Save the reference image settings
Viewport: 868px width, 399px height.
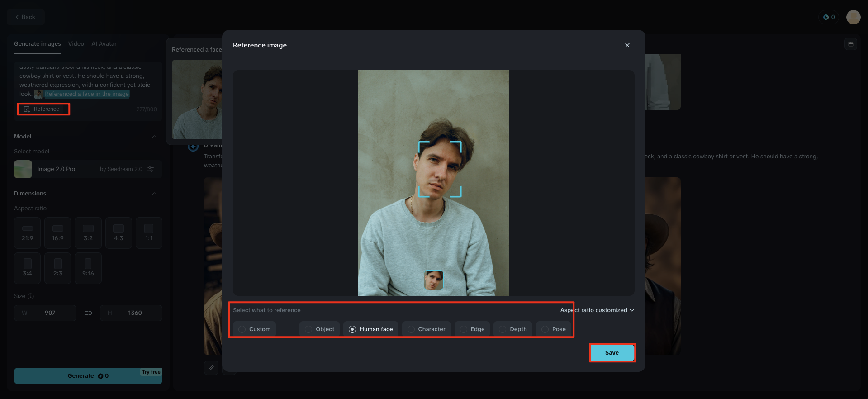[612, 353]
